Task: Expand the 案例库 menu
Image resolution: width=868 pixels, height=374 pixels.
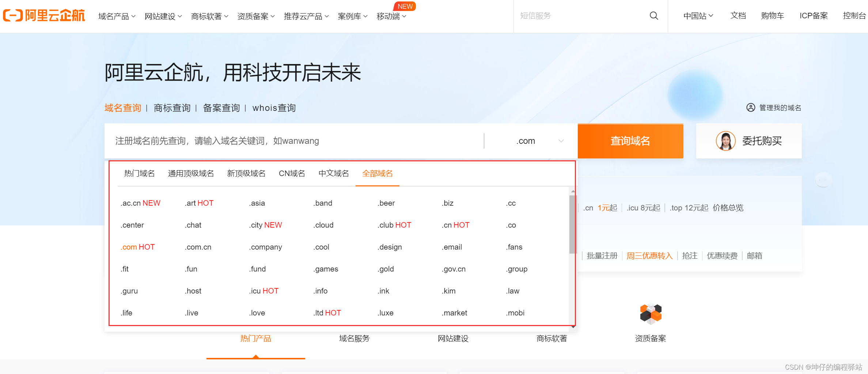Action: [353, 16]
